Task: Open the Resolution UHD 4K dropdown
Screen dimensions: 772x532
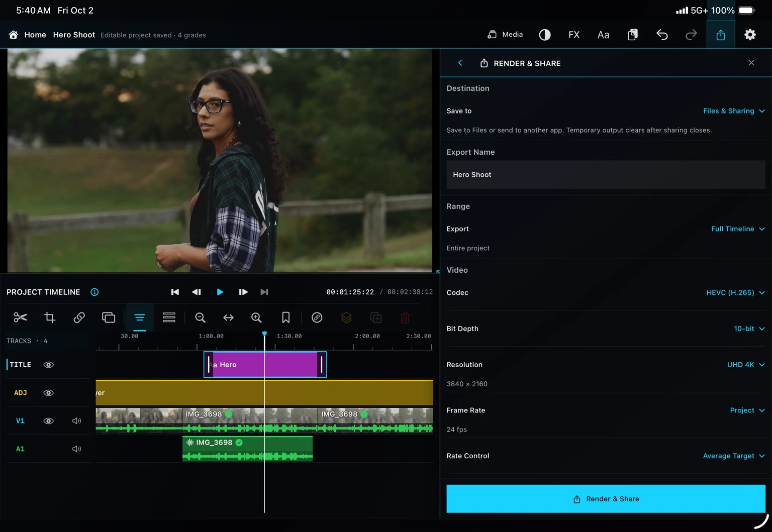Action: 746,365
